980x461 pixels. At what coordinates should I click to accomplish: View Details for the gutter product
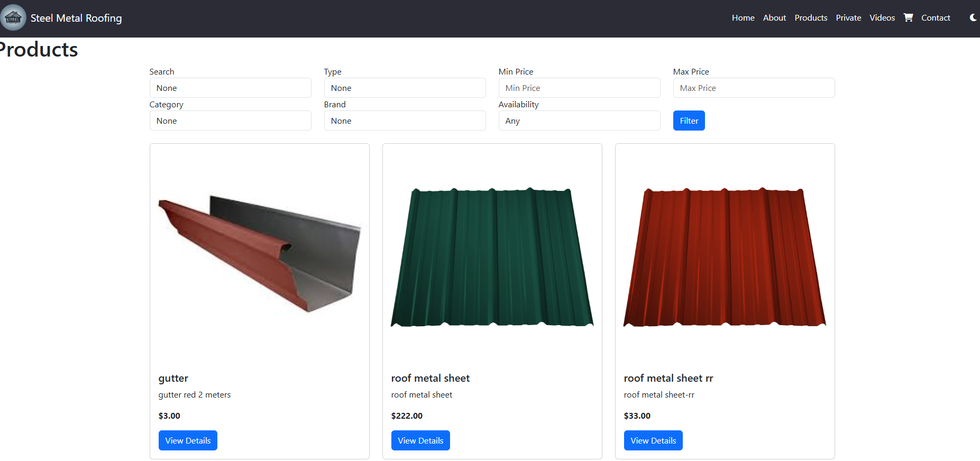(188, 440)
